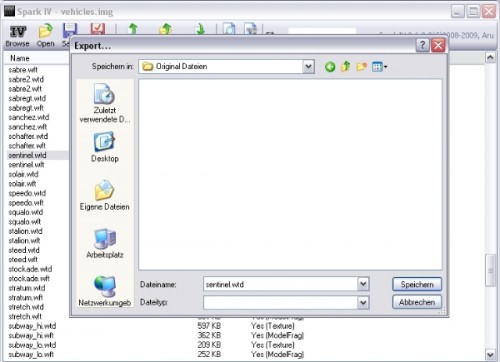Click the Browse IV icon in toolbar
Image resolution: width=500 pixels, height=362 pixels.
[x=17, y=36]
